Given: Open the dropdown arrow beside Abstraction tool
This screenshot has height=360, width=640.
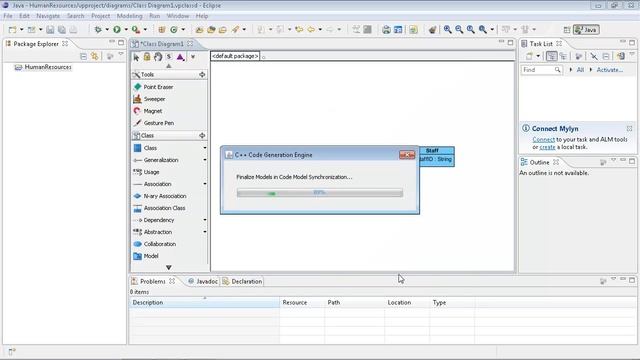Looking at the screenshot, I should tap(205, 232).
